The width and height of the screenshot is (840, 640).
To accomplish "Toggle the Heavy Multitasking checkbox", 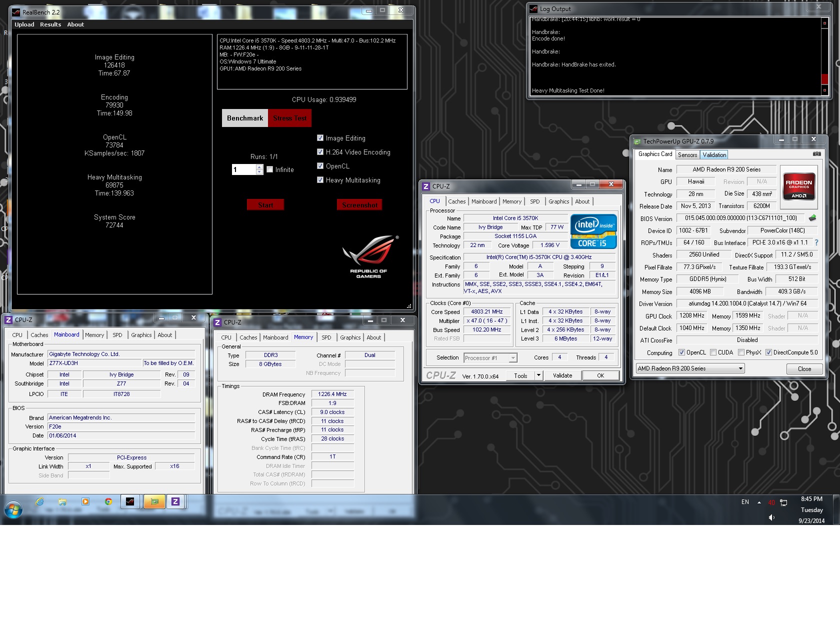I will pos(320,179).
